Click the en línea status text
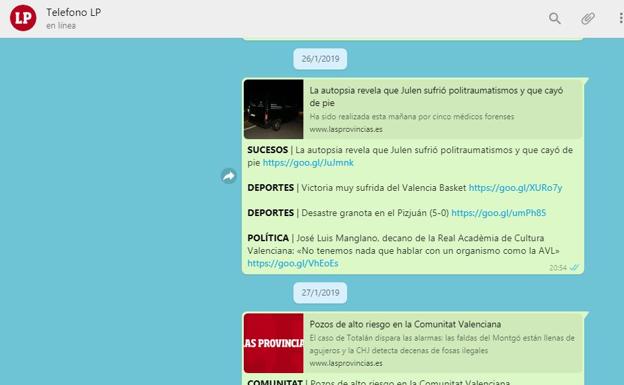624x385 pixels. point(61,25)
